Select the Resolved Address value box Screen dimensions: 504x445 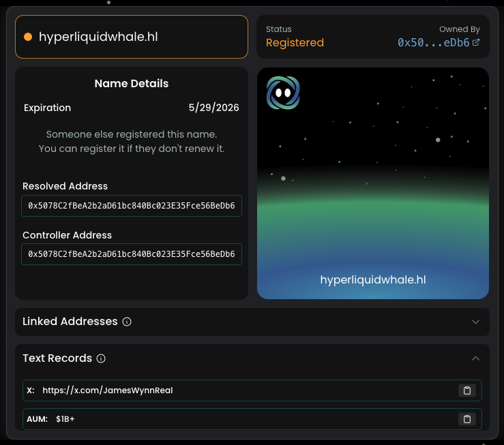pos(132,206)
